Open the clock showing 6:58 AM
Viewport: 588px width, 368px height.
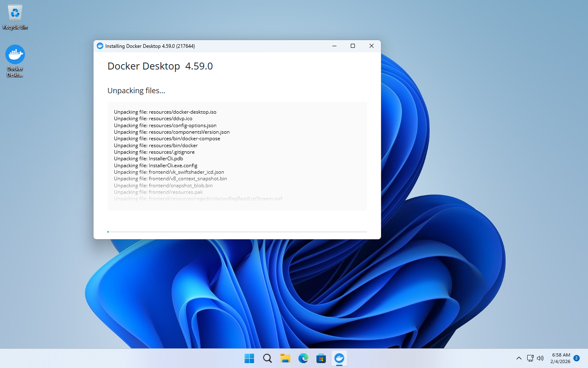point(560,358)
